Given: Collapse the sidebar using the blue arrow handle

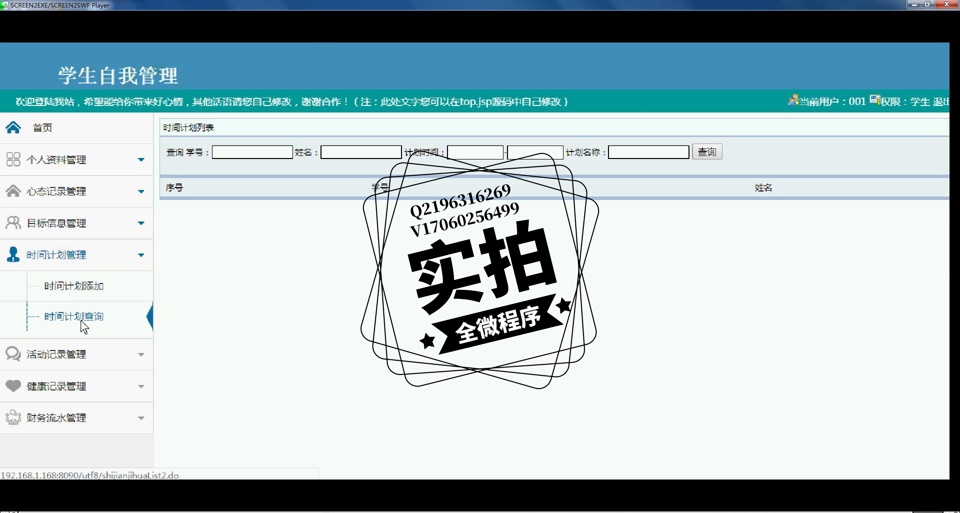Looking at the screenshot, I should click(x=150, y=318).
